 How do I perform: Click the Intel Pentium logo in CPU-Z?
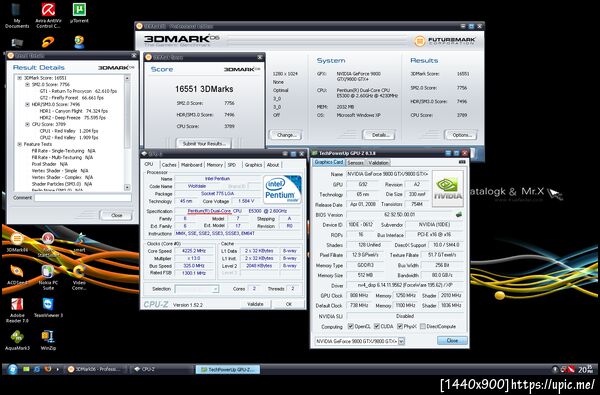point(282,189)
